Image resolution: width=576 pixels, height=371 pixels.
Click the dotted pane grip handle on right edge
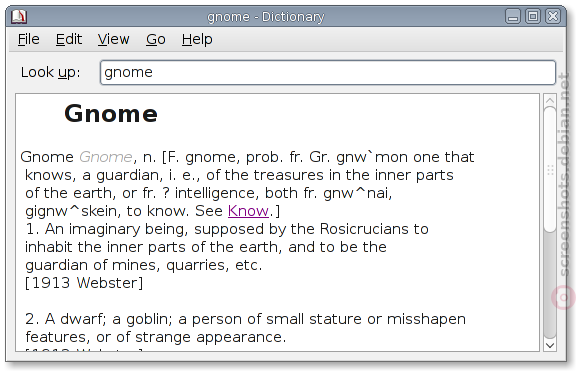point(550,170)
